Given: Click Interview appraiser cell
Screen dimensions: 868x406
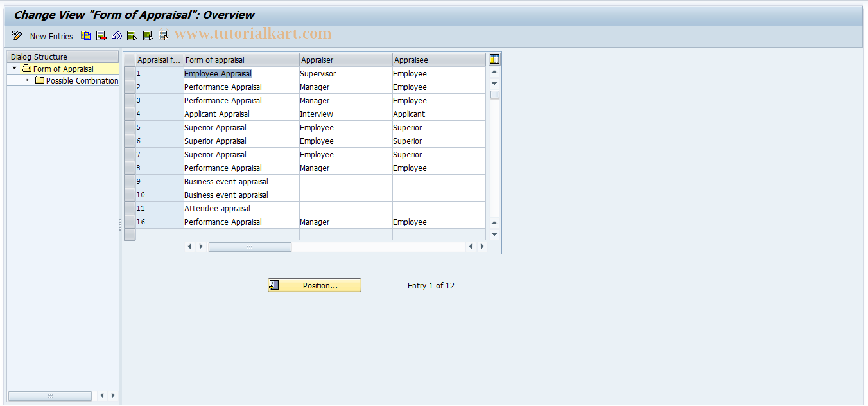Looking at the screenshot, I should coord(346,114).
